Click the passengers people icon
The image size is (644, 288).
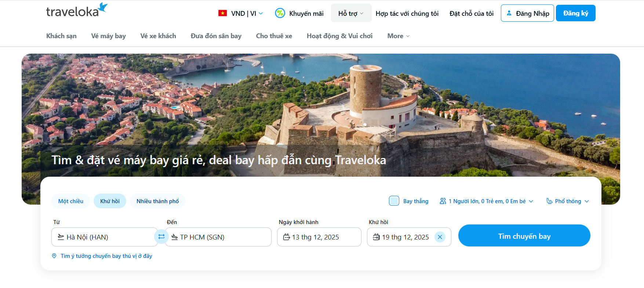tap(443, 201)
